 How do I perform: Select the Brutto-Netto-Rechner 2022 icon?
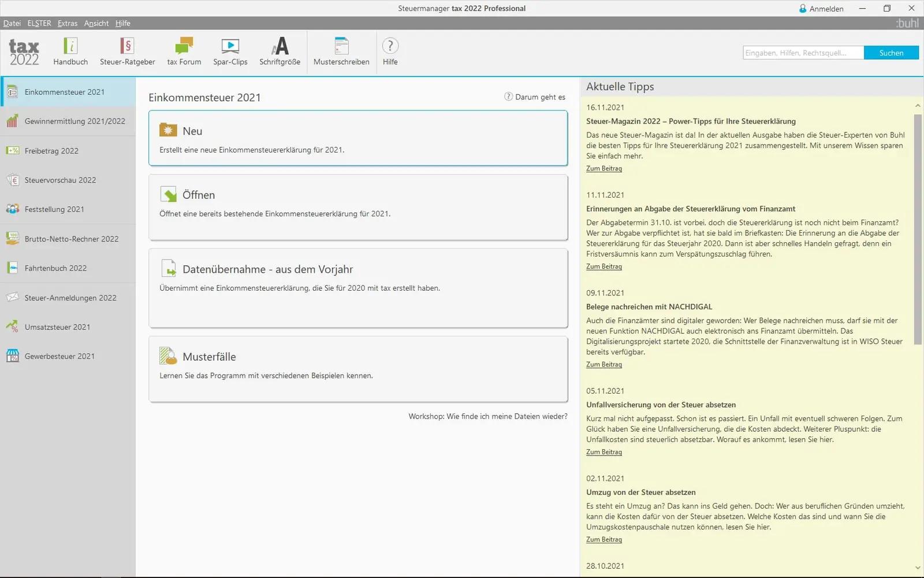[12, 239]
